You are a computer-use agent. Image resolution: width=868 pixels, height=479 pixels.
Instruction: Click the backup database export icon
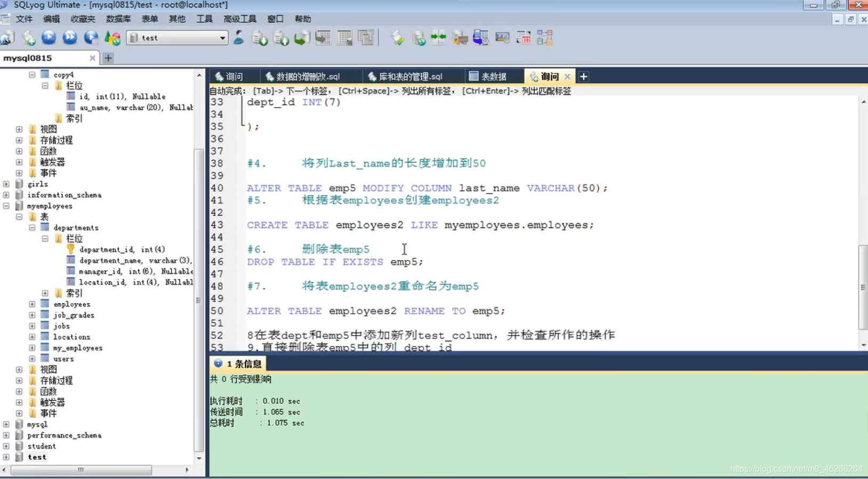[281, 38]
